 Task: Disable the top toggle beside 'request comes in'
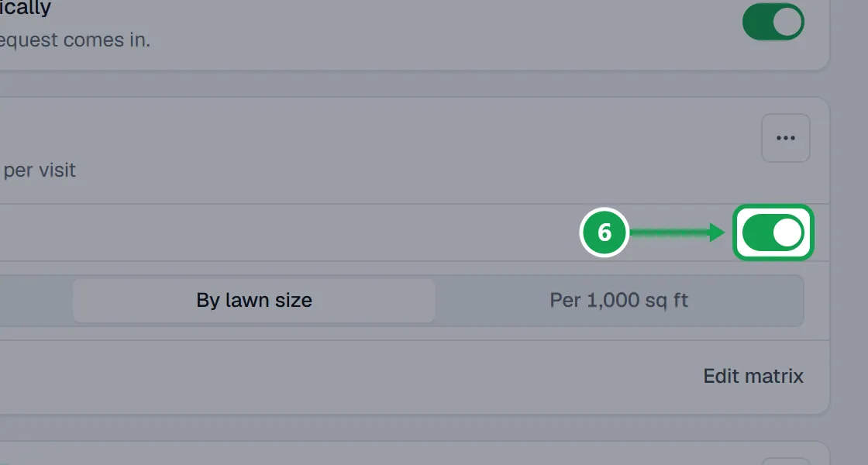773,22
